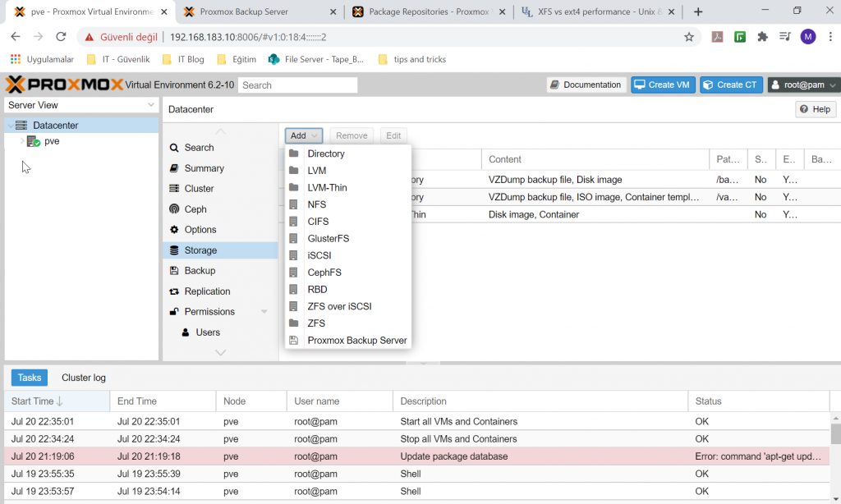Click the browser back arrow

point(16,36)
